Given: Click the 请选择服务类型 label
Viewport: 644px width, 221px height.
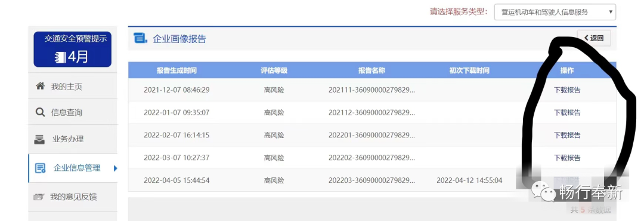Looking at the screenshot, I should [x=459, y=11].
